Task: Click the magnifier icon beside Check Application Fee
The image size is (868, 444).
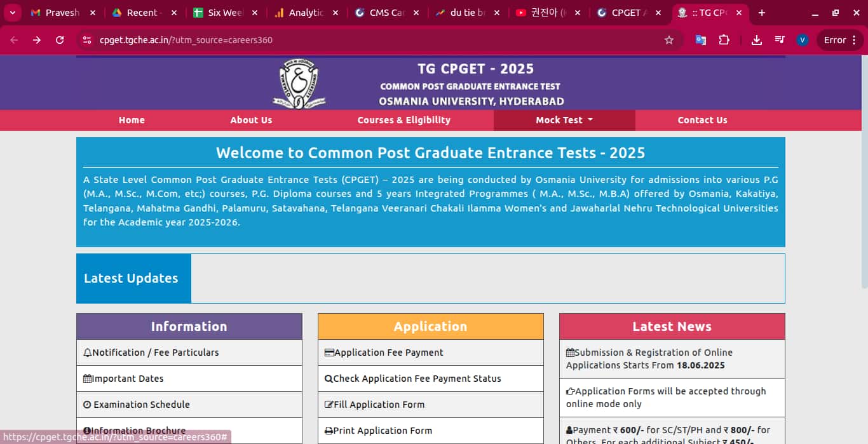Action: [x=329, y=379]
